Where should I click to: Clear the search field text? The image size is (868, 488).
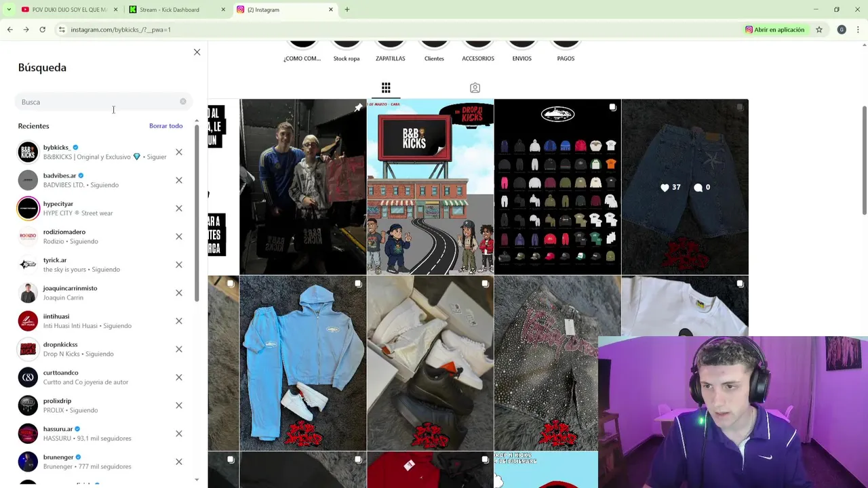pos(183,102)
